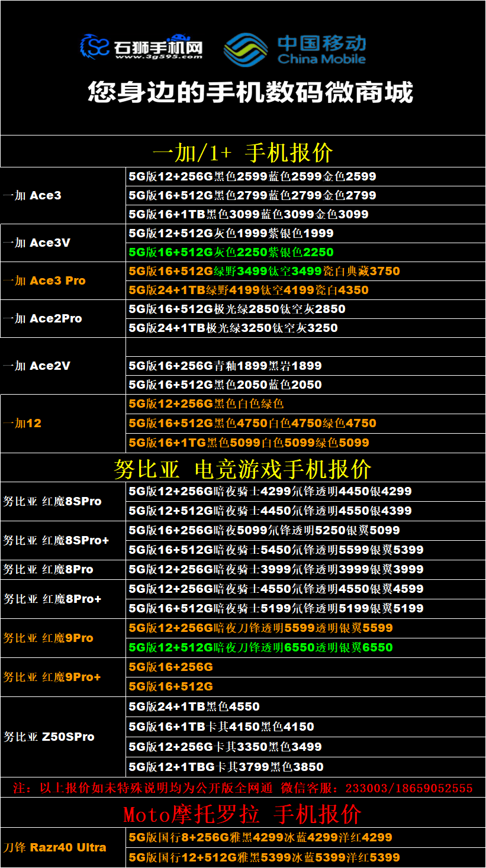
Task: Select row 5G版16+512G暗夜骑士5199氘锋透明5199银翼5199
Action: (x=305, y=608)
